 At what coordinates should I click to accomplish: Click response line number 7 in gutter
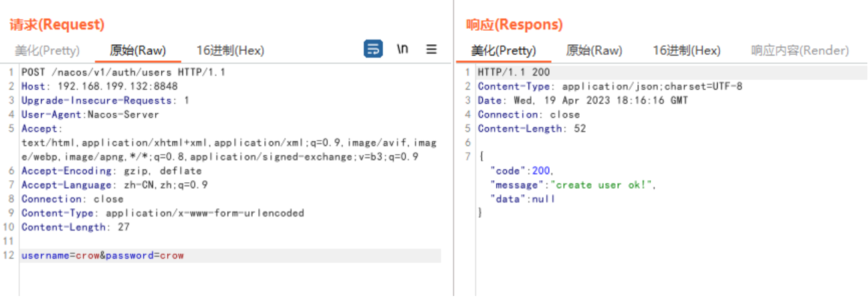(467, 157)
